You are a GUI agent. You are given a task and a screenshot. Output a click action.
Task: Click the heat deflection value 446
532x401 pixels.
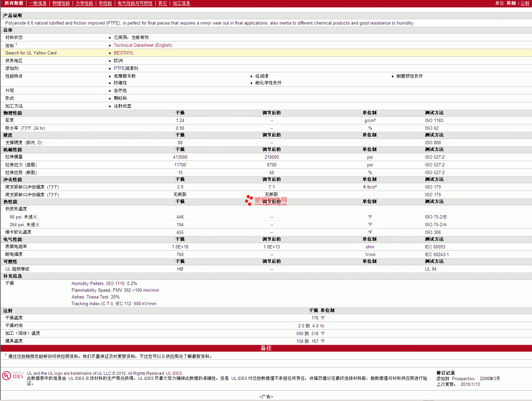pyautogui.click(x=180, y=217)
